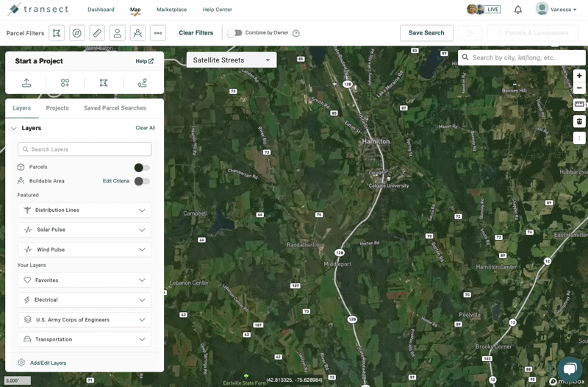The width and height of the screenshot is (588, 387).
Task: Open the landowner person filter icon
Action: point(117,33)
